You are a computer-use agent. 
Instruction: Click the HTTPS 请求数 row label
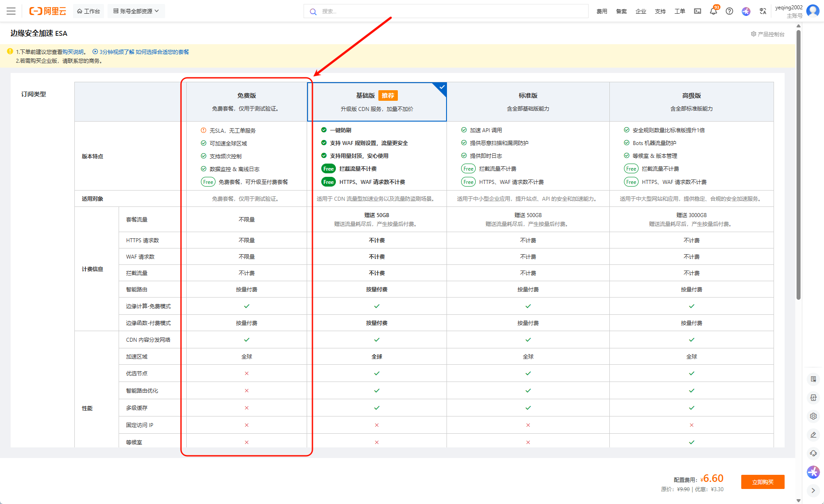pyautogui.click(x=142, y=241)
